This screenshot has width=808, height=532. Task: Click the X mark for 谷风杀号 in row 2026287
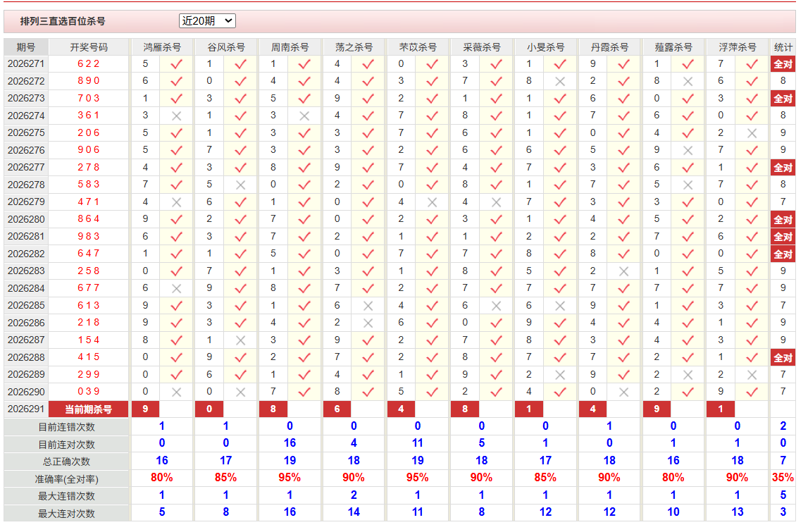240,341
